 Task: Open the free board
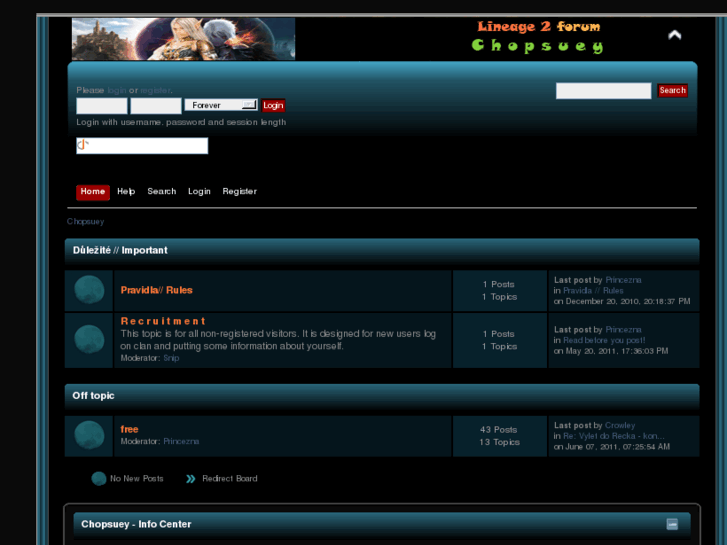[x=129, y=430]
